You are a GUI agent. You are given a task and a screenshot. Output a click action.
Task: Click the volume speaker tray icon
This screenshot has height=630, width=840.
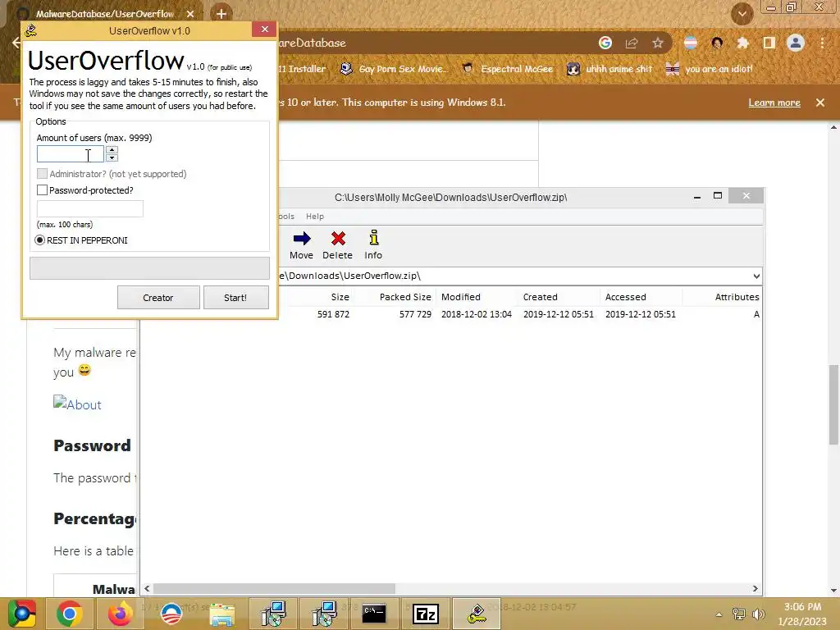click(758, 614)
